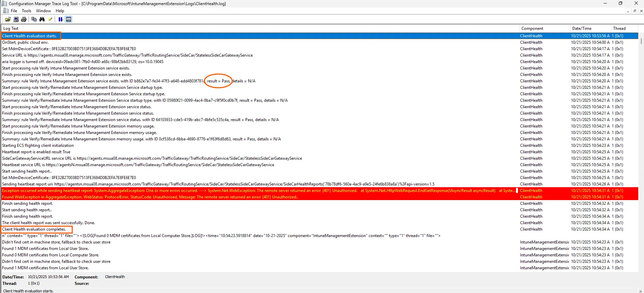Select the row 'Client Health evaluation completes.'
The height and width of the screenshot is (293, 644).
click(x=320, y=229)
